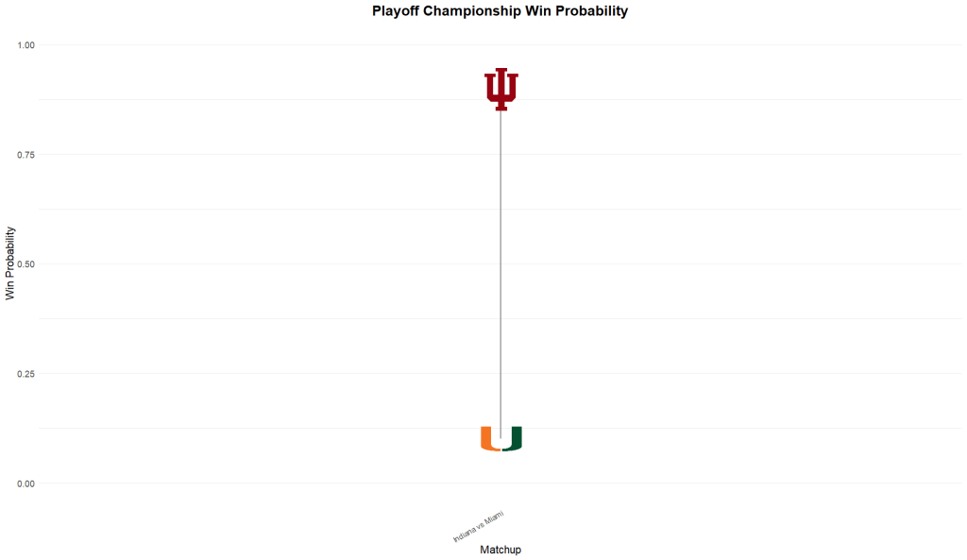Image resolution: width=967 pixels, height=560 pixels.
Task: Click the Matchup x-axis title
Action: [500, 550]
